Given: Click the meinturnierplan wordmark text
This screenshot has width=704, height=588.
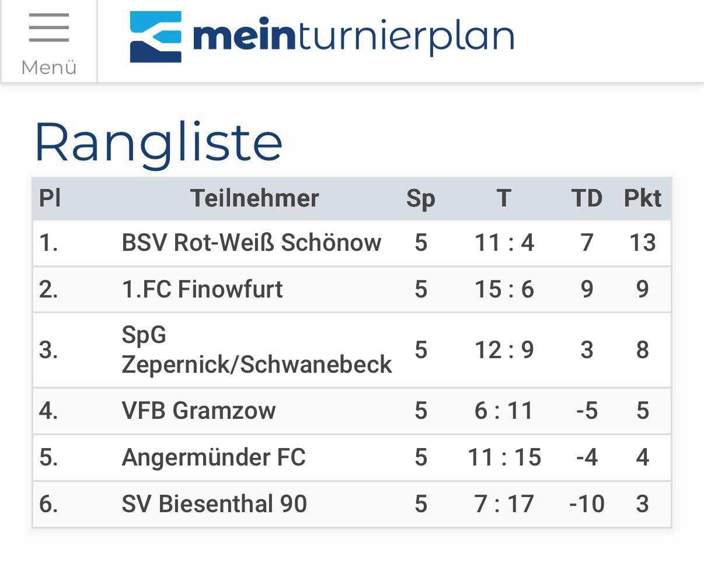Looking at the screenshot, I should coord(353,37).
